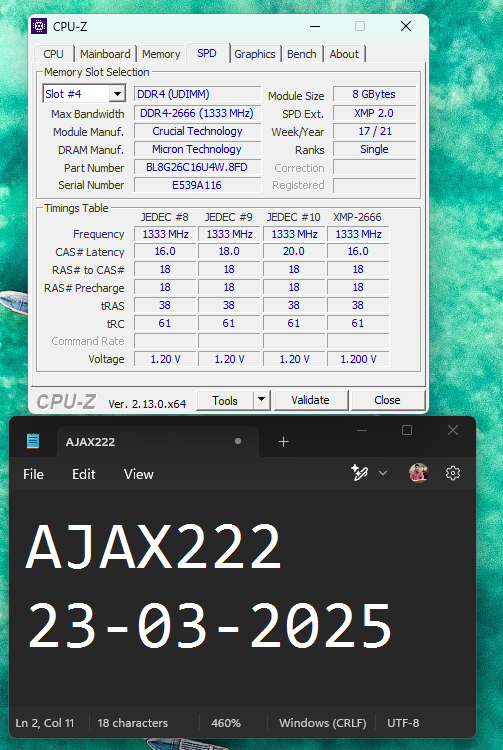The image size is (503, 750).
Task: Click the CPU-Z app icon in title bar
Action: [x=39, y=26]
